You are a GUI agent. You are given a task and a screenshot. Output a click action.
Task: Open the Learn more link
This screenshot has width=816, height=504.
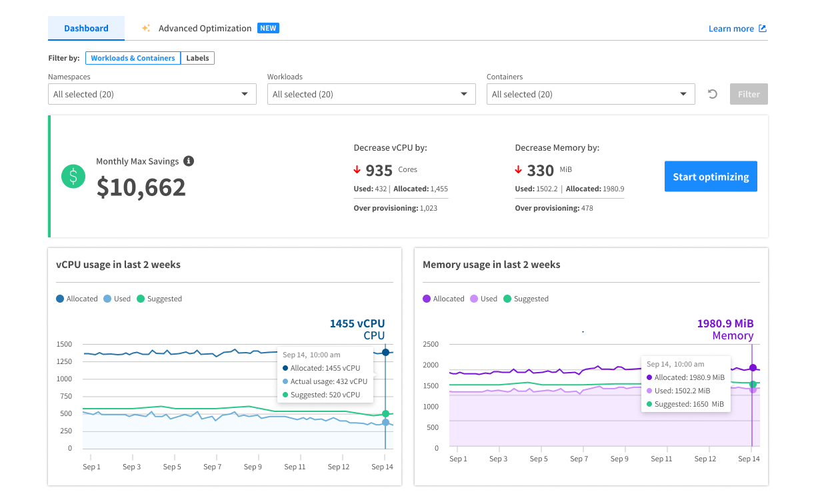coord(731,28)
